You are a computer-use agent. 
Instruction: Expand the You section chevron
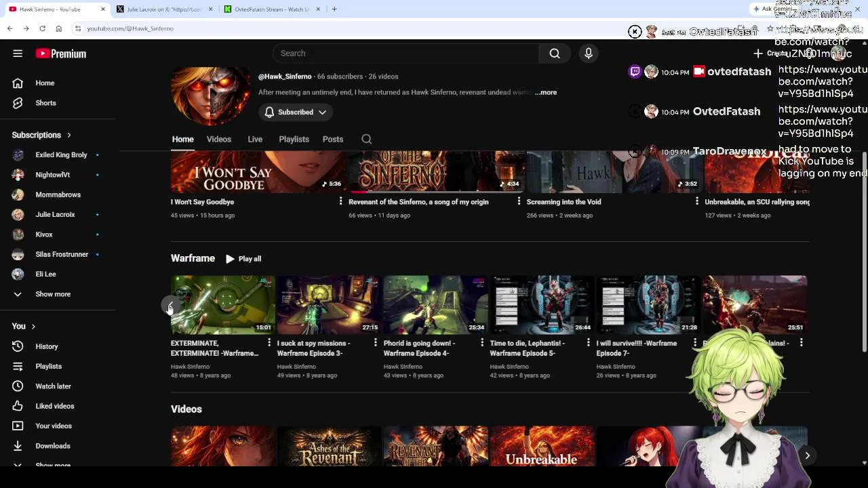click(x=33, y=326)
